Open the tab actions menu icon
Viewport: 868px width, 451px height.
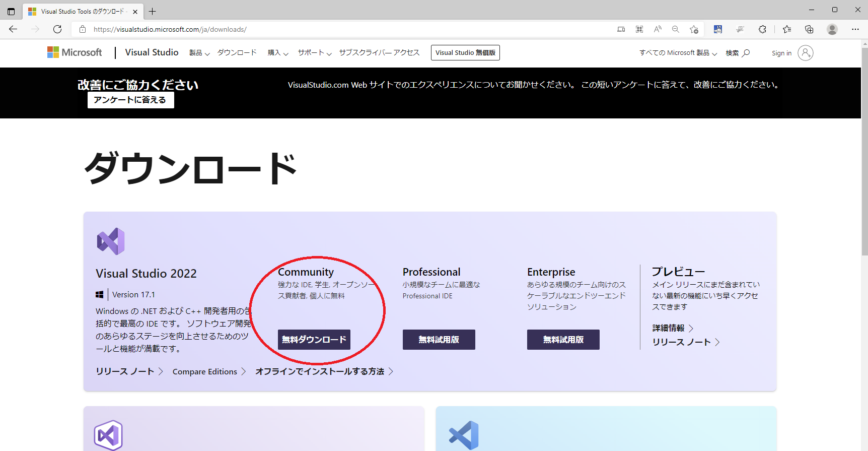click(11, 11)
